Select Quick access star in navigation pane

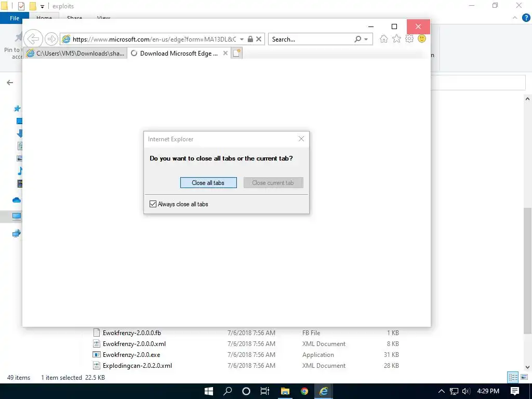[x=17, y=109]
